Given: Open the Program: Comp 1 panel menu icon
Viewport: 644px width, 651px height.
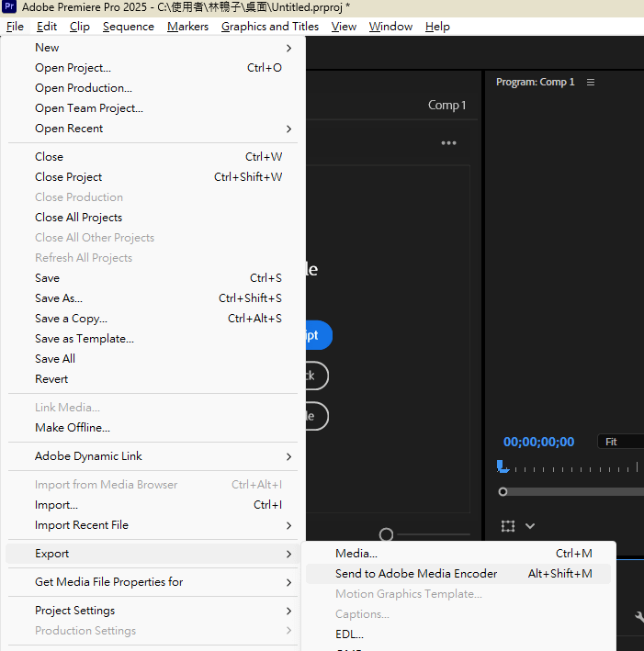Looking at the screenshot, I should (591, 82).
